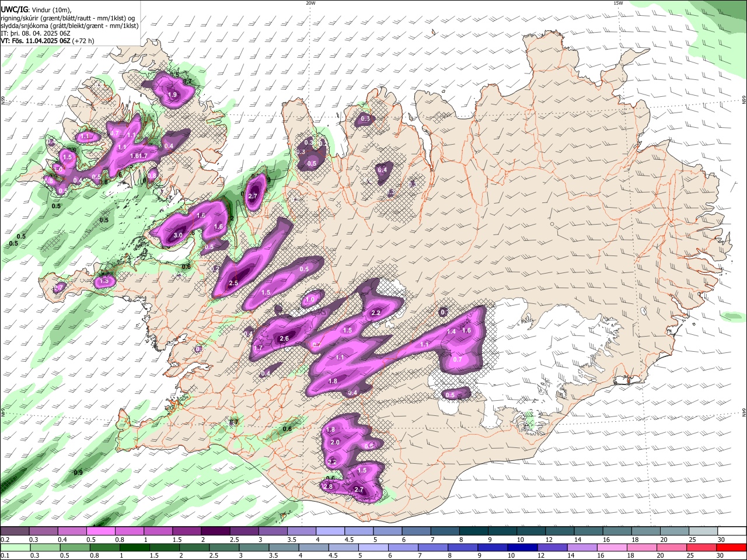Select the 1.9 value in the northwest peninsula
Screen dimensions: 747x560
click(x=172, y=95)
